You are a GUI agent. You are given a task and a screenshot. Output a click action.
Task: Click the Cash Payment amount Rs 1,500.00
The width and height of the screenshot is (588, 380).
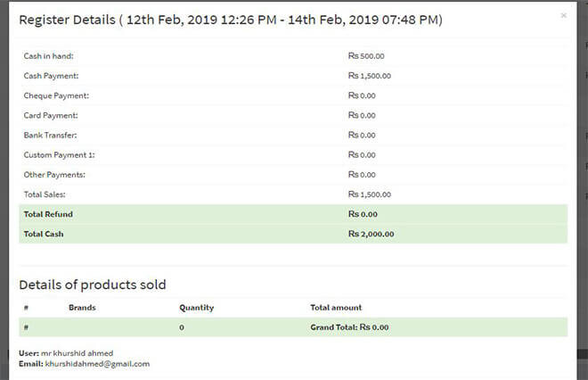point(369,76)
